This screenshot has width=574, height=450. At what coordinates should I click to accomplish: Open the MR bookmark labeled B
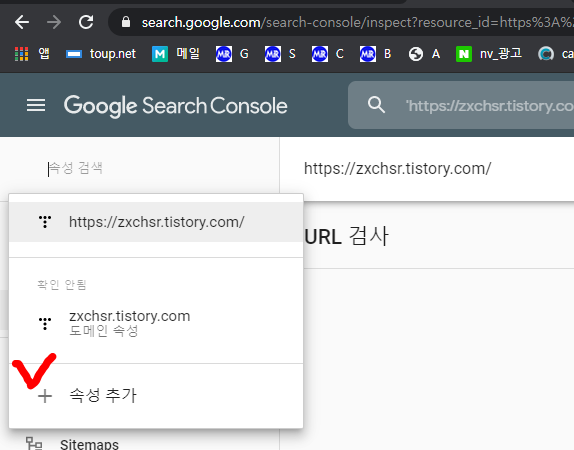tap(376, 54)
